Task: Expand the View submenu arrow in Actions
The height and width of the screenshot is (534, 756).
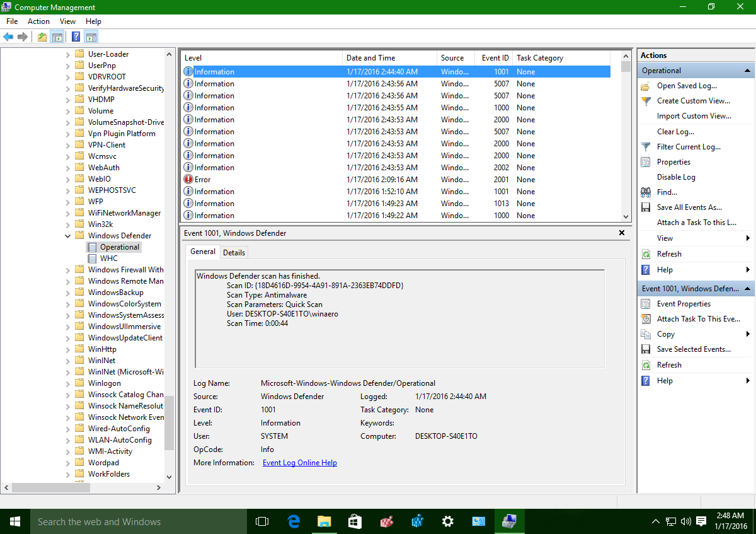Action: (x=748, y=238)
